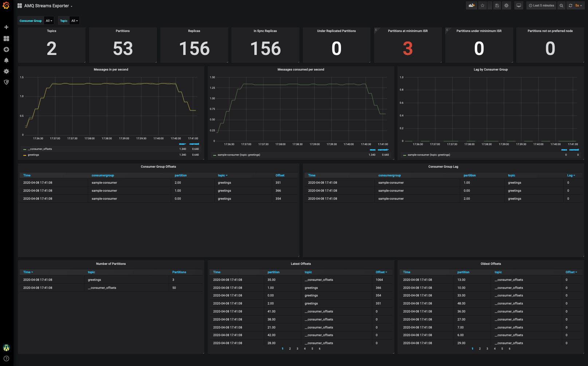The height and width of the screenshot is (366, 588).
Task: Sort Oldest Offsets by Offset column
Action: [571, 272]
